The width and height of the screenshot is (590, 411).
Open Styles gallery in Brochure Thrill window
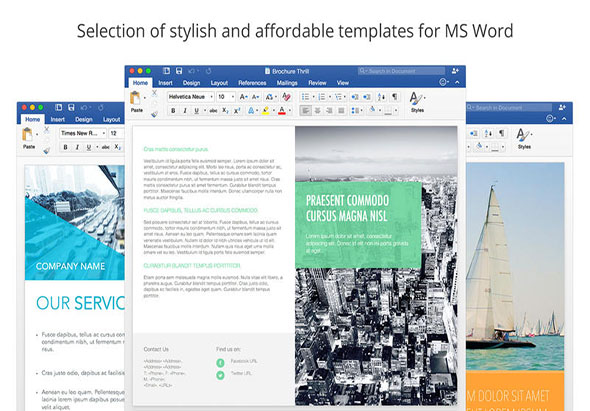417,102
